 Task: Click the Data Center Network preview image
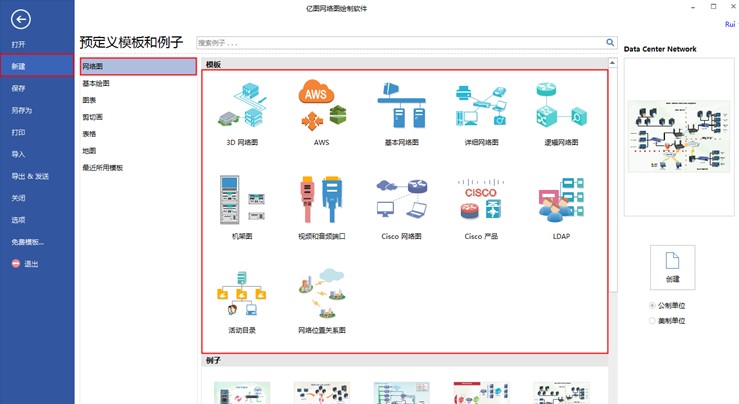(x=679, y=137)
